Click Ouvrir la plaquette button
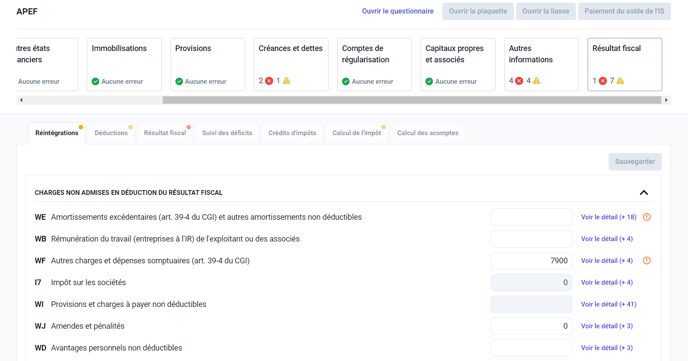 point(478,11)
